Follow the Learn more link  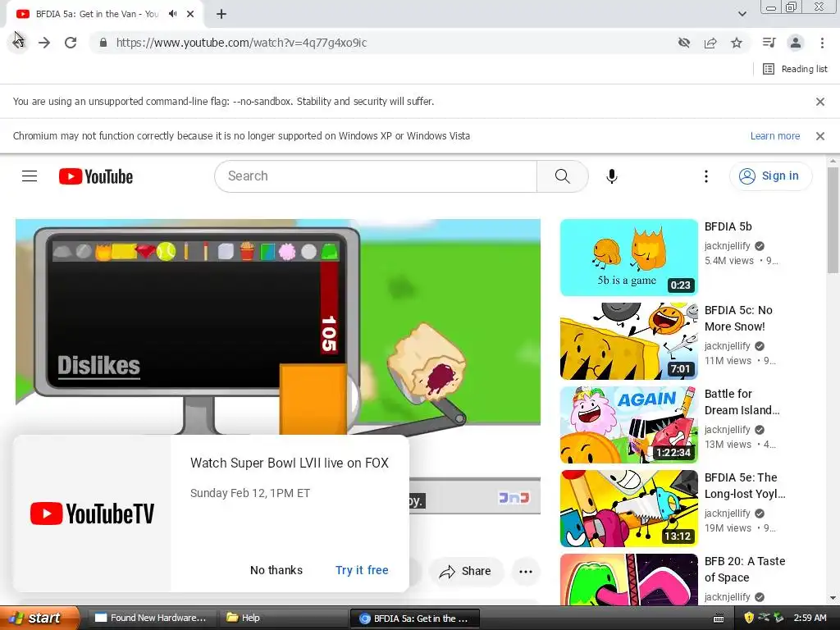coord(775,136)
